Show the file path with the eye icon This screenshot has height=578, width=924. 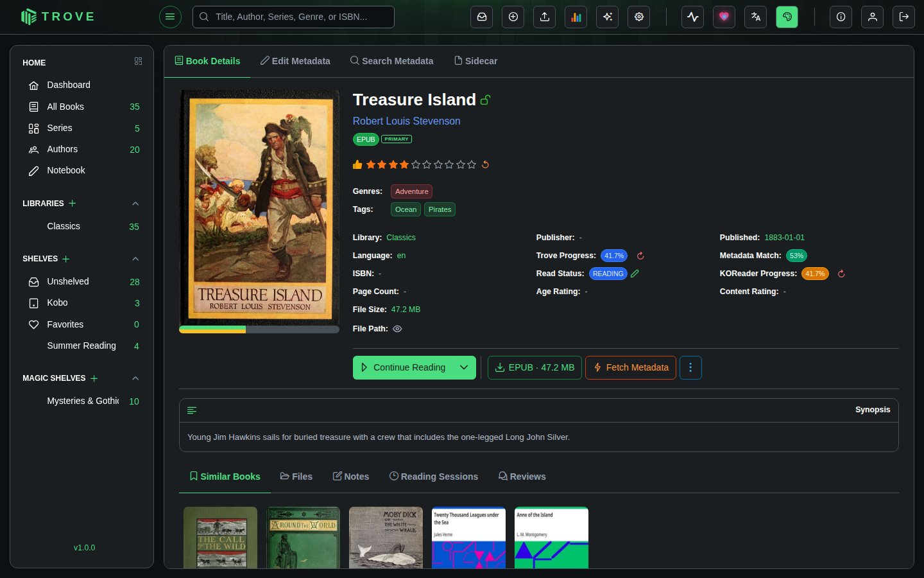pyautogui.click(x=397, y=329)
